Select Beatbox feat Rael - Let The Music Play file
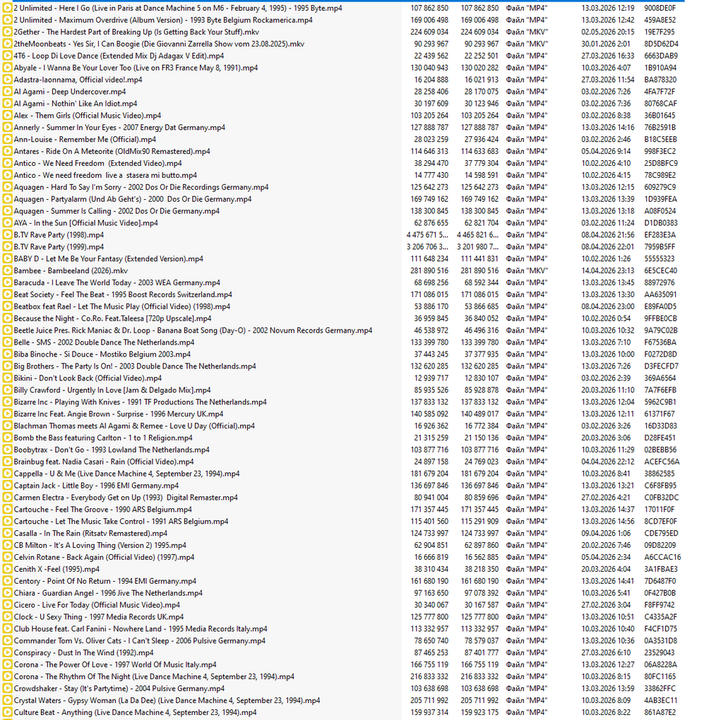 pyautogui.click(x=121, y=306)
